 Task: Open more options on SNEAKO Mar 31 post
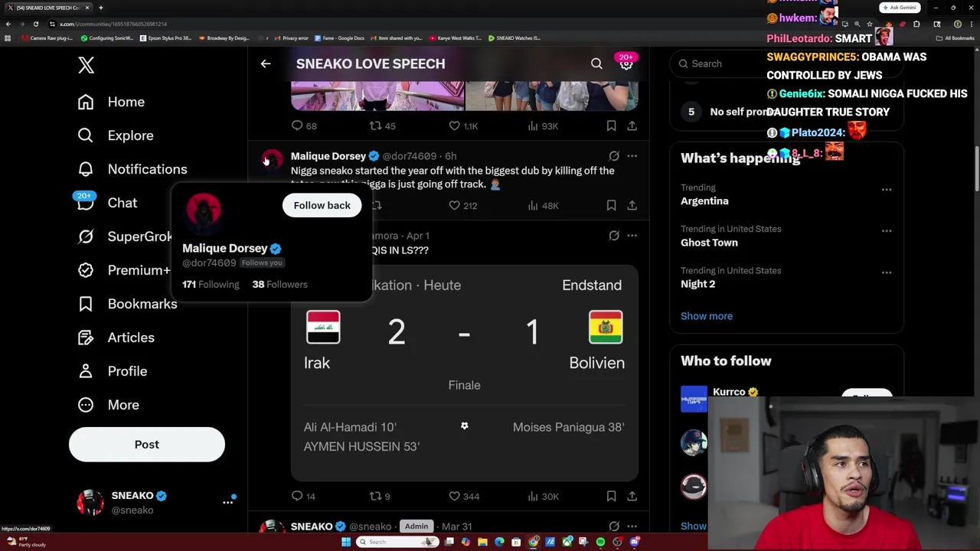tap(632, 527)
